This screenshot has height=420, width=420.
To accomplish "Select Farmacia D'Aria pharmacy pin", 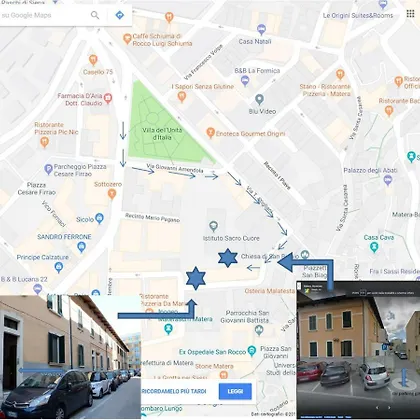I will pyautogui.click(x=108, y=99).
